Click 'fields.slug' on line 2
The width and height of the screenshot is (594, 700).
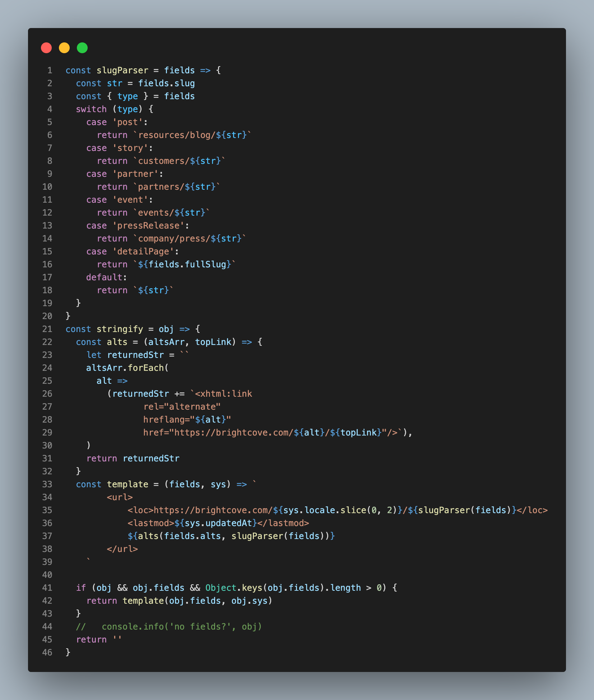(167, 83)
